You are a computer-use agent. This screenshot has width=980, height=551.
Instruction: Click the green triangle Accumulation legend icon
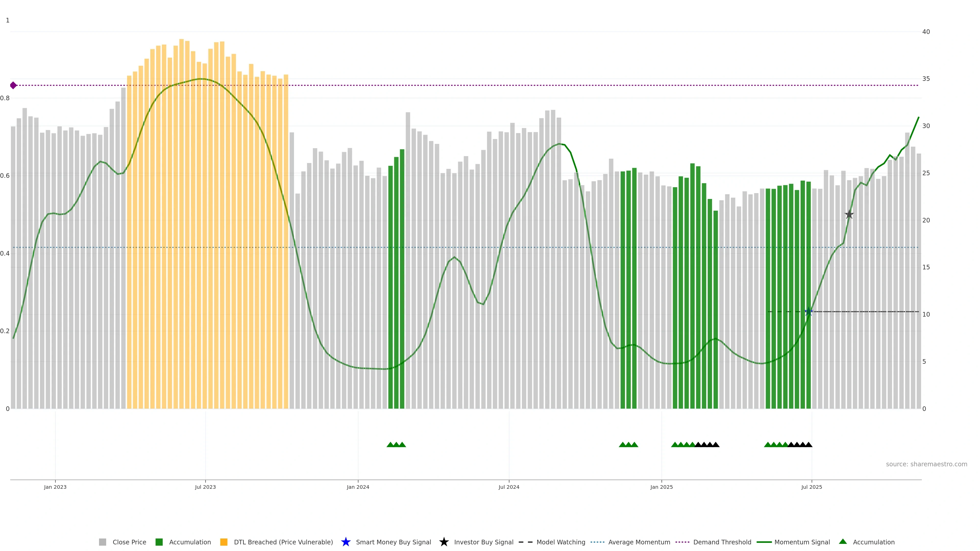pyautogui.click(x=843, y=542)
